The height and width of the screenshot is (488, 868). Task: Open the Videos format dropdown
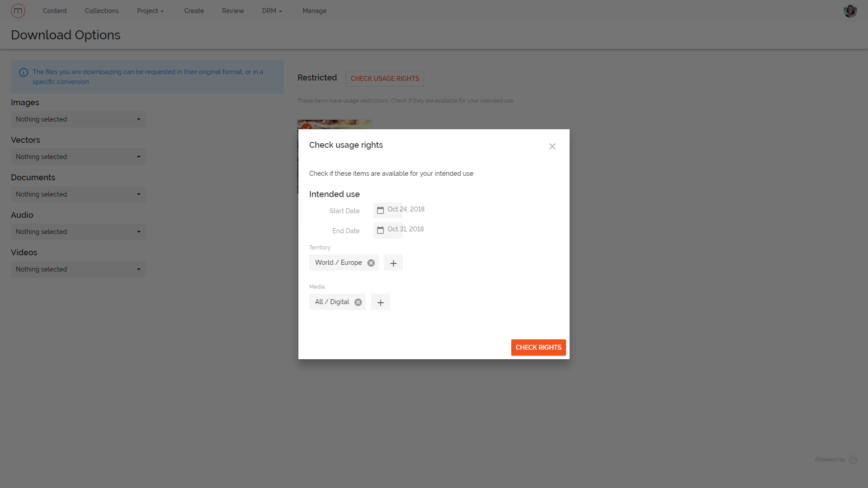tap(78, 269)
